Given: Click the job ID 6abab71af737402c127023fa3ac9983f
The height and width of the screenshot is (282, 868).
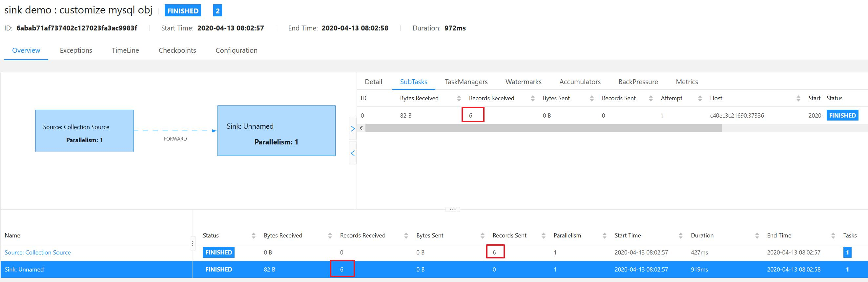Looking at the screenshot, I should click(77, 28).
